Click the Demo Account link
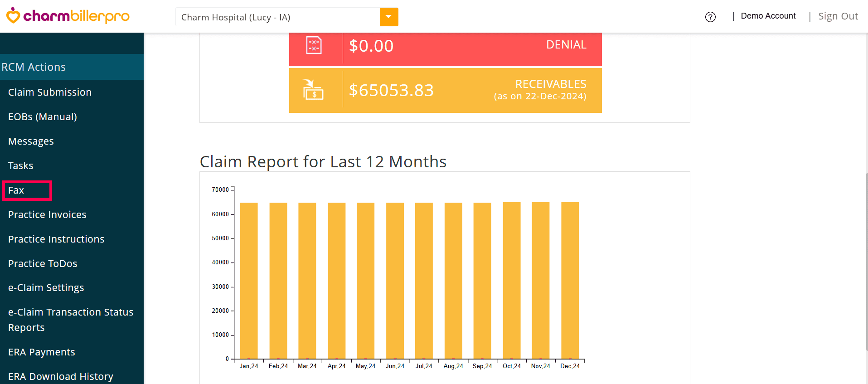This screenshot has height=384, width=868. (768, 16)
